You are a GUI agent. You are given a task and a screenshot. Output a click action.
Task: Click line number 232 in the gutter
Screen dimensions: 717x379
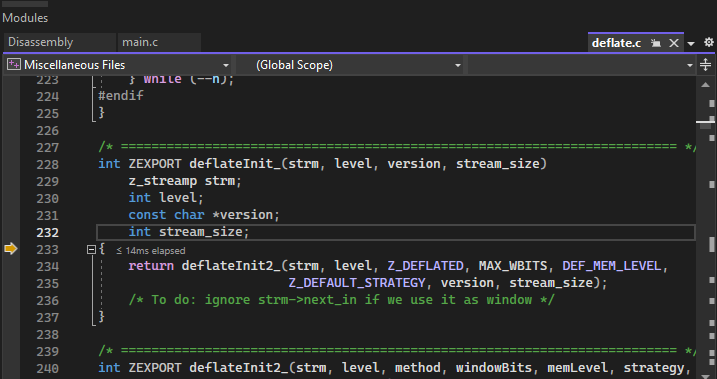tap(48, 232)
